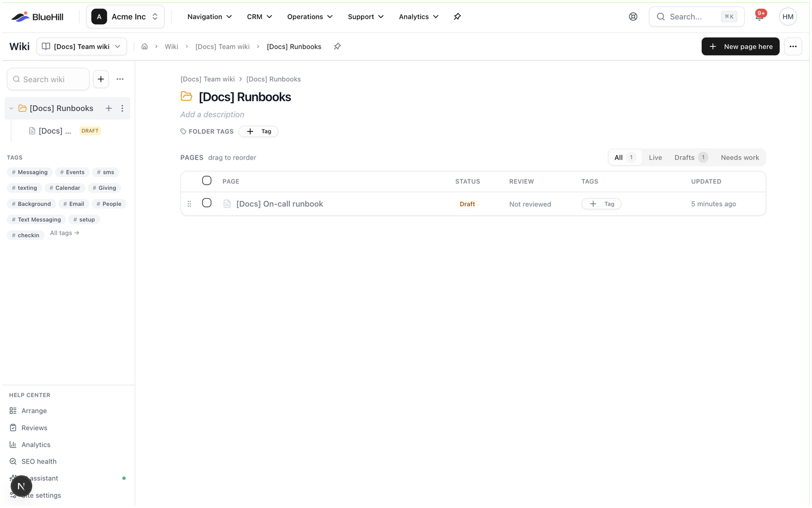
Task: Open the more options button beside New page here
Action: [793, 47]
